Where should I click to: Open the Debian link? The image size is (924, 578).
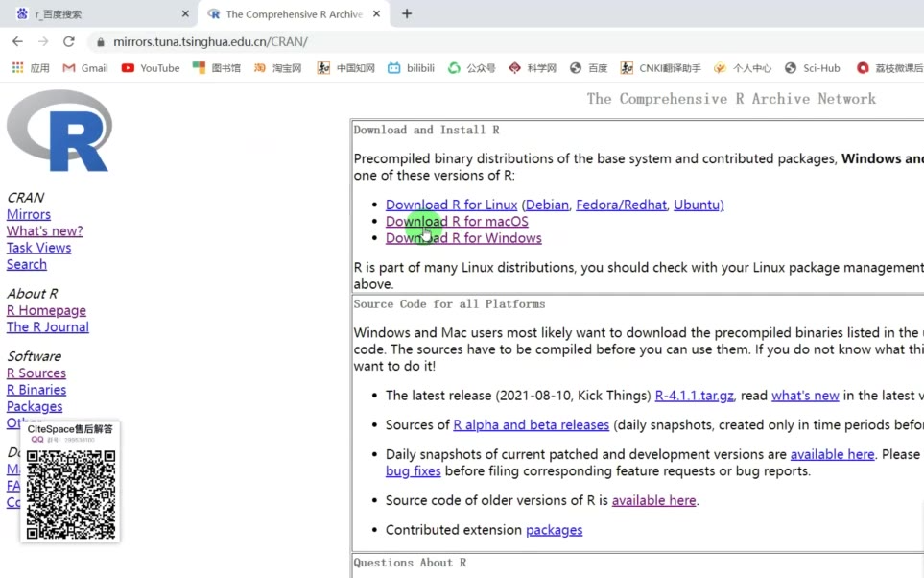click(547, 205)
